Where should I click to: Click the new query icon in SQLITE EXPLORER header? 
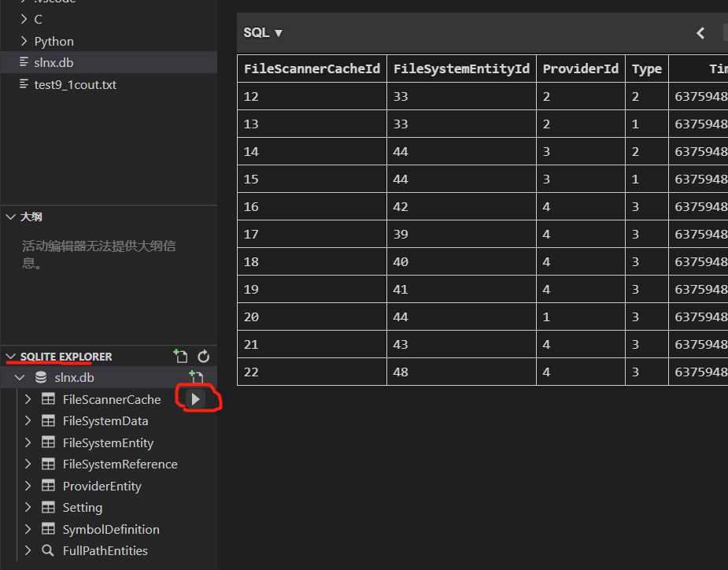180,357
